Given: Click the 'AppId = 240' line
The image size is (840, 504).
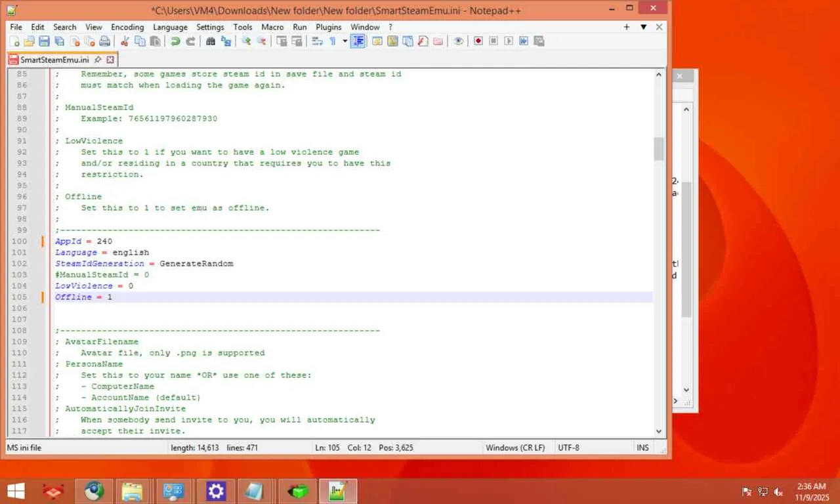Looking at the screenshot, I should [83, 241].
